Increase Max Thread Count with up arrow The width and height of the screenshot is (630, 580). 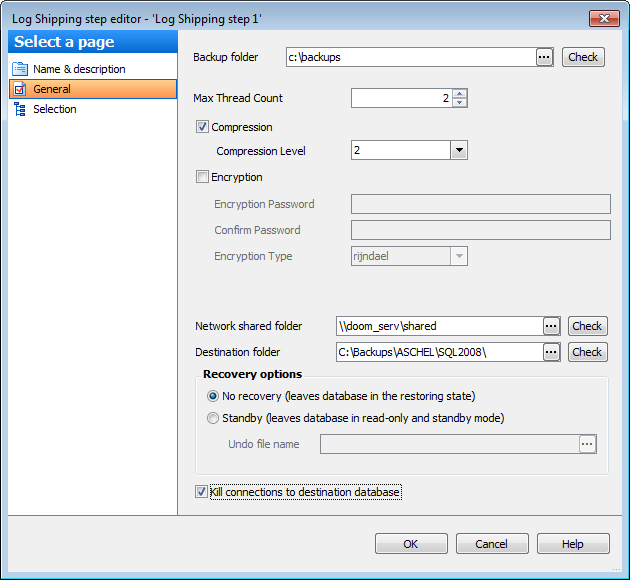[460, 94]
